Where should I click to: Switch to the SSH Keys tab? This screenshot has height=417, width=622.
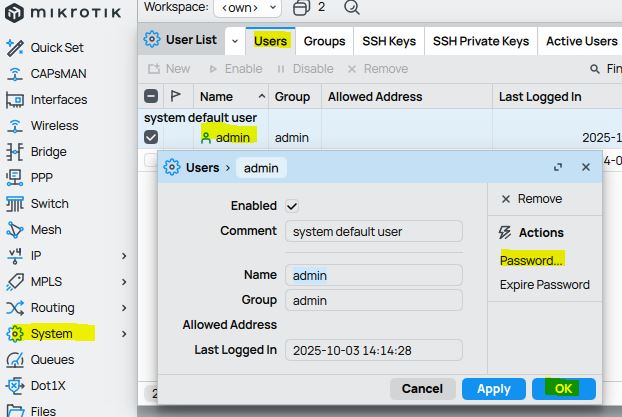pos(388,41)
